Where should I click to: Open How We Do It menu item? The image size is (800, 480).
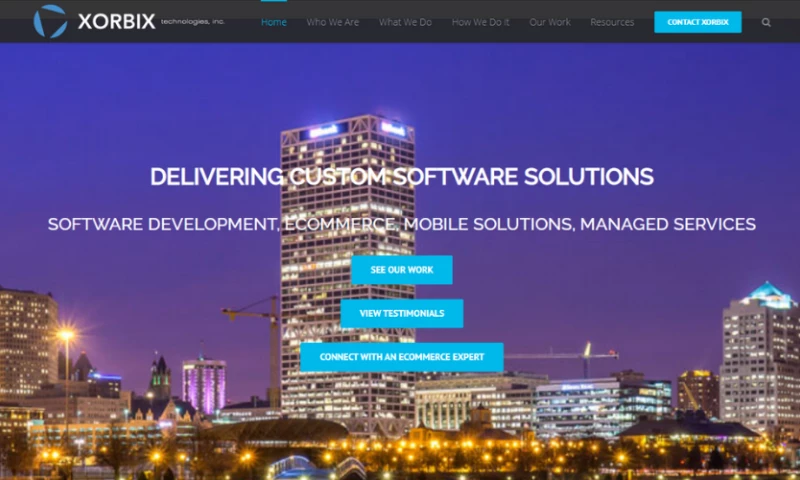478,22
